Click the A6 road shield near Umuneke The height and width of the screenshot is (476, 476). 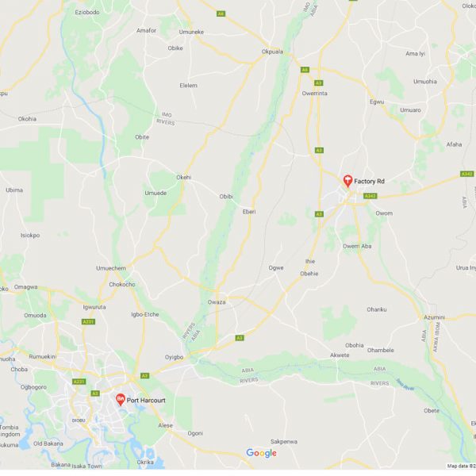(x=221, y=13)
